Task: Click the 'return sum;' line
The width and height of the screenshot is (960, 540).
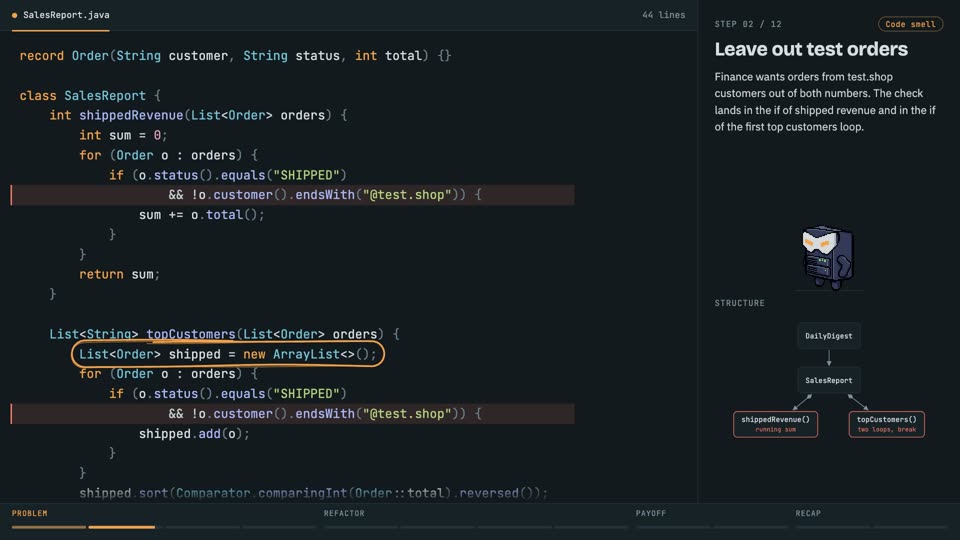Action: 119,274
